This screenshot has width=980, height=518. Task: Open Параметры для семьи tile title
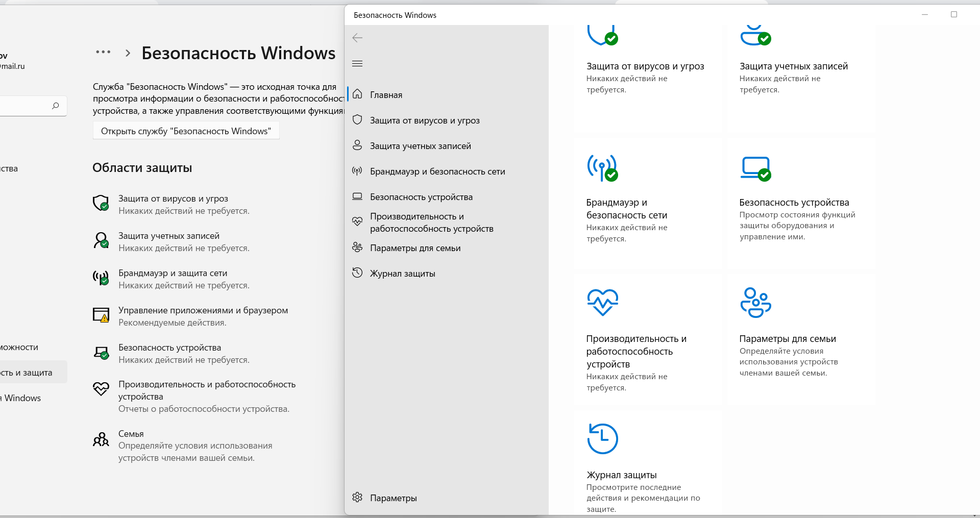tap(788, 338)
